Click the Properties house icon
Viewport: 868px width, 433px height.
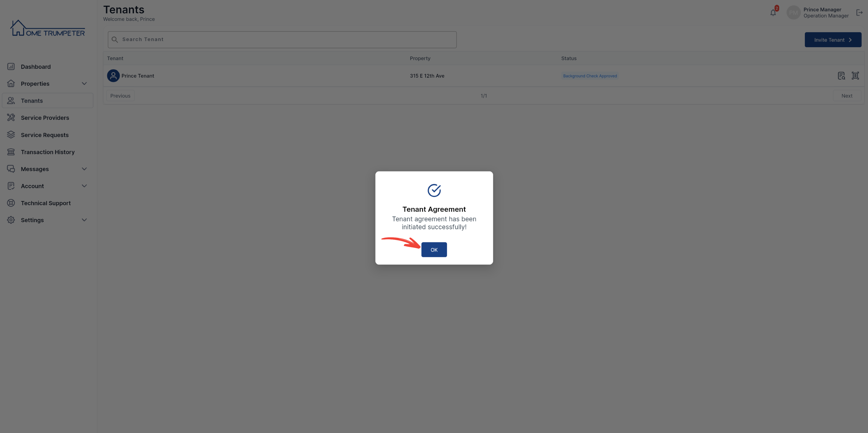point(11,83)
